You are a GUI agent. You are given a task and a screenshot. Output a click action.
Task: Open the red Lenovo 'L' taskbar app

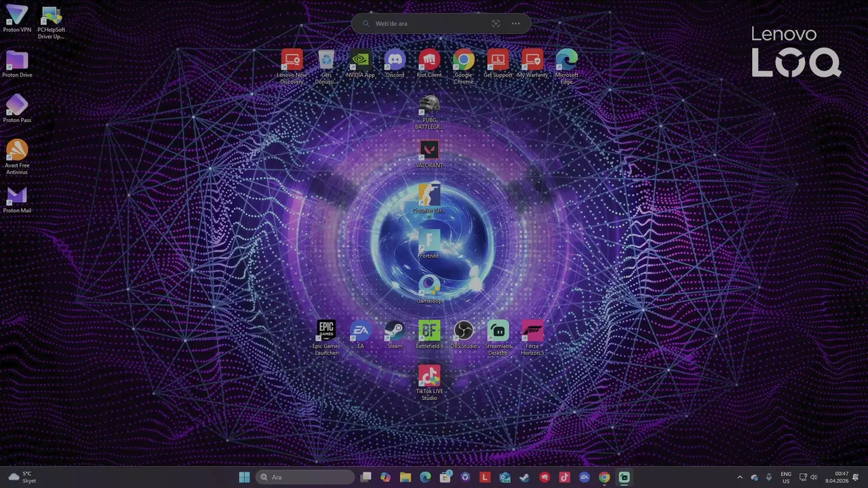pyautogui.click(x=485, y=477)
